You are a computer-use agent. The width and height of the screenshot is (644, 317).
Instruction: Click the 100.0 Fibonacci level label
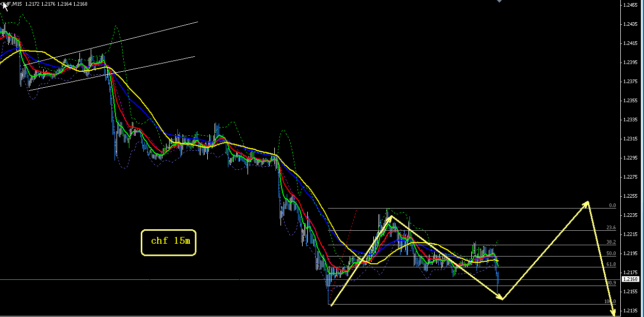click(610, 302)
